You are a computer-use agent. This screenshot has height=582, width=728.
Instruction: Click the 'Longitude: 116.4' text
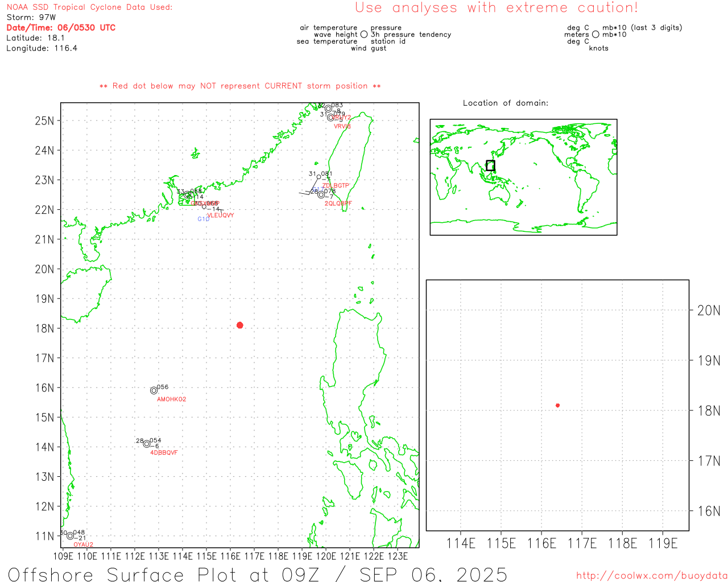(42, 48)
